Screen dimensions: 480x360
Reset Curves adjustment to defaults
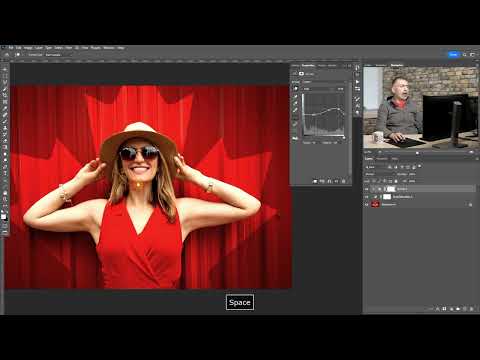[329, 181]
